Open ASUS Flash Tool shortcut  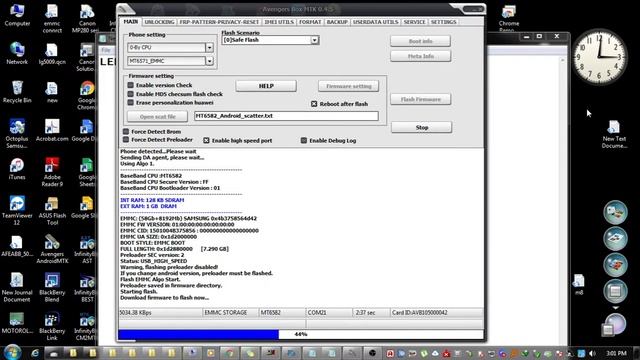pyautogui.click(x=52, y=211)
